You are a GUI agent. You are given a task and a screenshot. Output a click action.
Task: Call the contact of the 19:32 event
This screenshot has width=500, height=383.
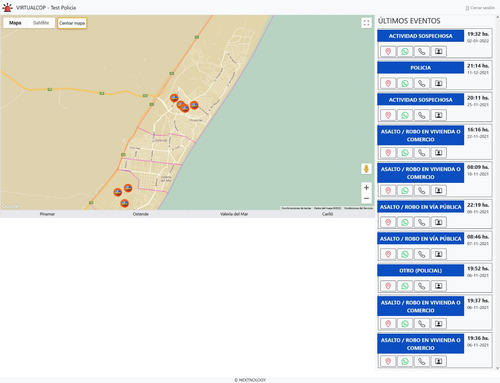422,51
